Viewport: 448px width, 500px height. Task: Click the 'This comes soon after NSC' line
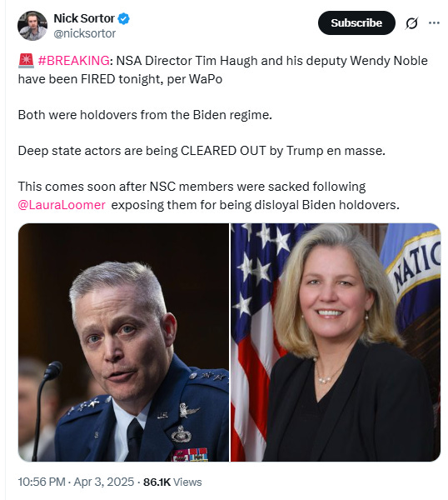coord(192,187)
